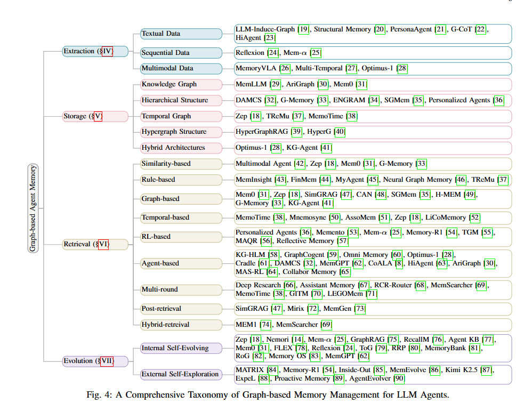
Task: Open reference [90] after AgentEvolver
Action: (399, 379)
